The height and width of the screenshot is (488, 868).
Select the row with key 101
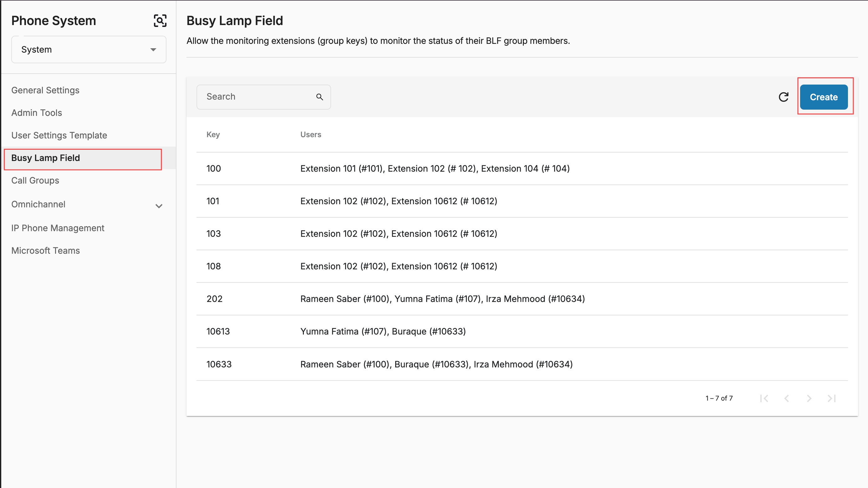pos(522,201)
